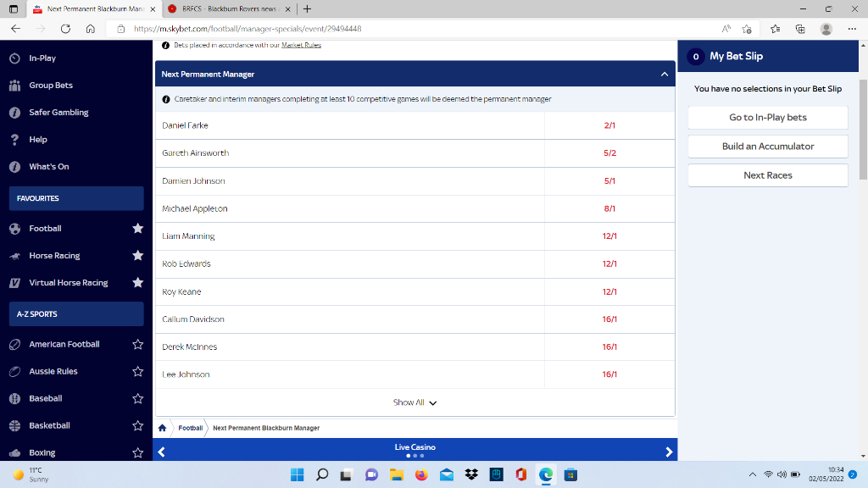Viewport: 868px width, 488px height.
Task: Select Daniel Farke odds 2/1
Action: pyautogui.click(x=609, y=125)
